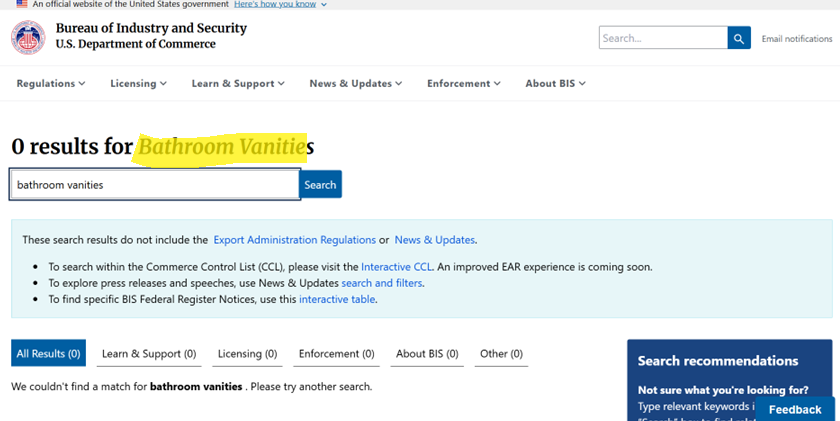Viewport: 840px width, 421px height.
Task: Expand the Enforcement navigation menu
Action: (466, 84)
